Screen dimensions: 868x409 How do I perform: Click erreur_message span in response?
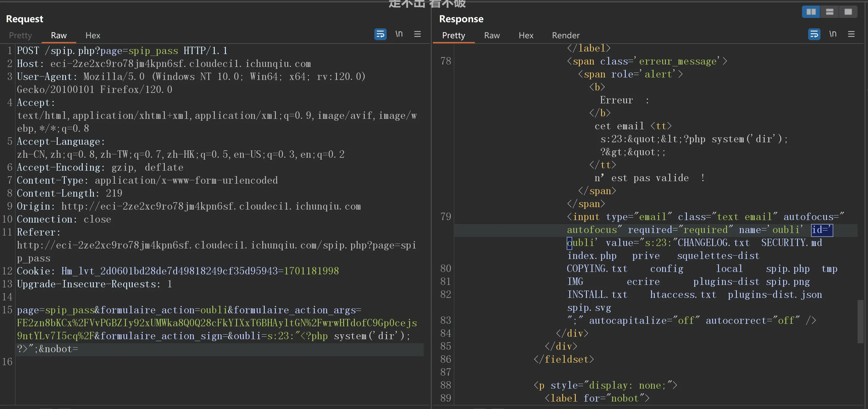[x=647, y=61]
